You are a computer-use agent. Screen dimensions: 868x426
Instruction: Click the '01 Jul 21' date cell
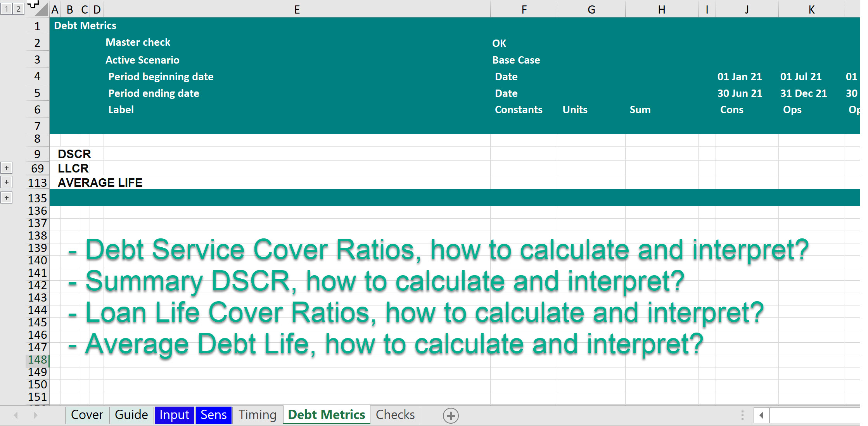pyautogui.click(x=801, y=77)
